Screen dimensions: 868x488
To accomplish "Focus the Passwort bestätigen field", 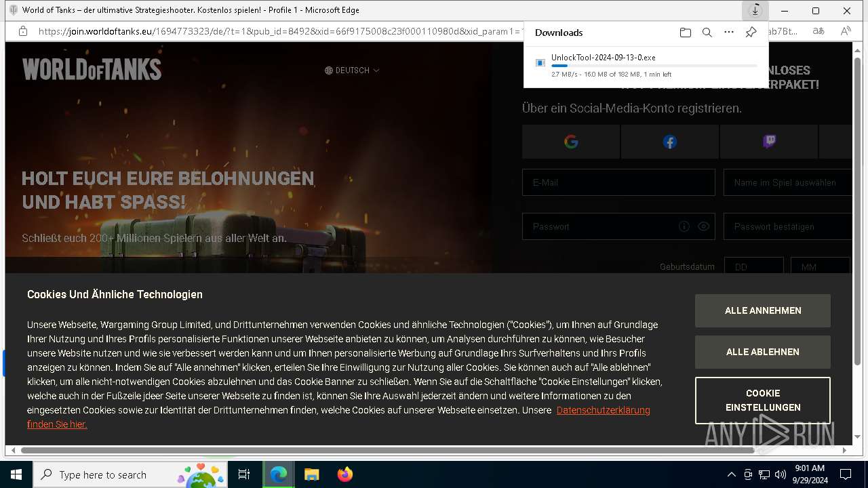I will point(787,226).
